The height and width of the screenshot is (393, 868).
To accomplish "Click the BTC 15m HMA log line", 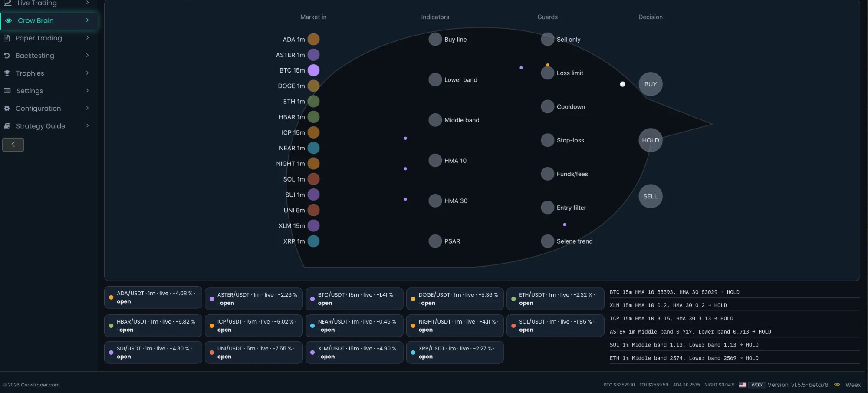I will click(674, 292).
